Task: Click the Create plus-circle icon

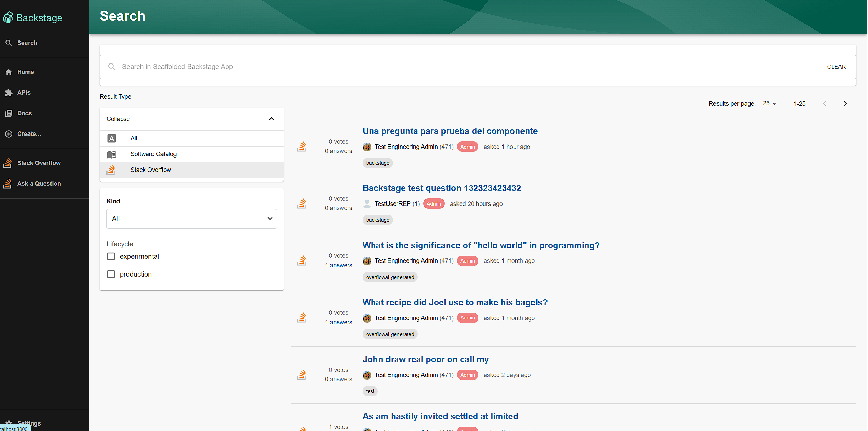Action: coord(9,134)
